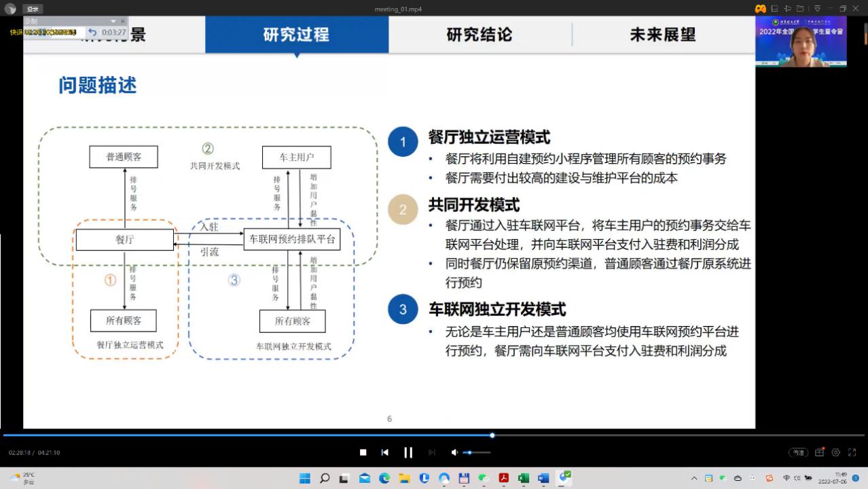868x489 pixels.
Task: Skip to the previous video
Action: click(x=384, y=452)
